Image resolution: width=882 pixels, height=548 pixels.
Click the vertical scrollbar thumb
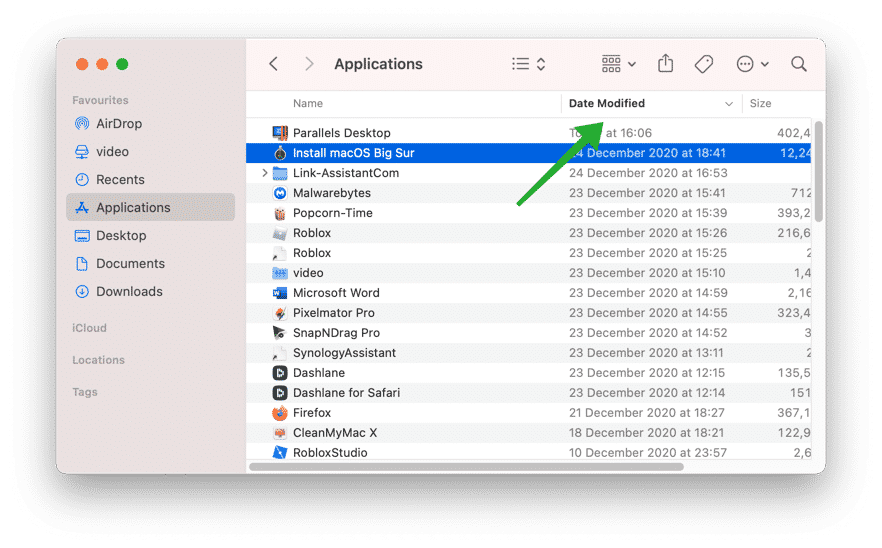[818, 171]
